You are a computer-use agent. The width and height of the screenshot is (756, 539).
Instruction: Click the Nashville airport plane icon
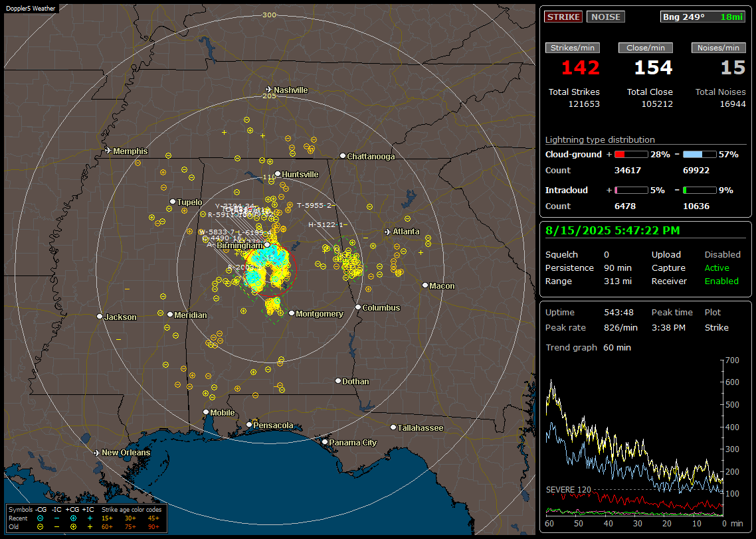[x=268, y=90]
